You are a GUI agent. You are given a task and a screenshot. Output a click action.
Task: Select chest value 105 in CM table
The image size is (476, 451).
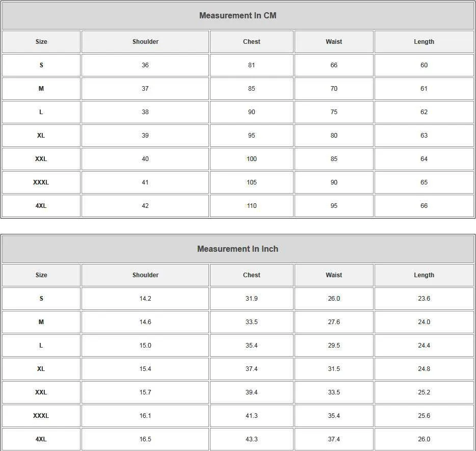(x=251, y=182)
